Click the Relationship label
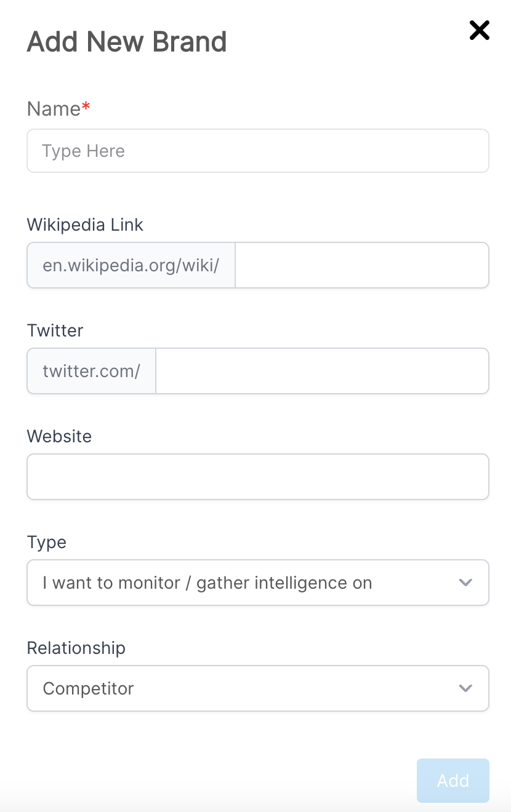The image size is (511, 812). click(76, 648)
